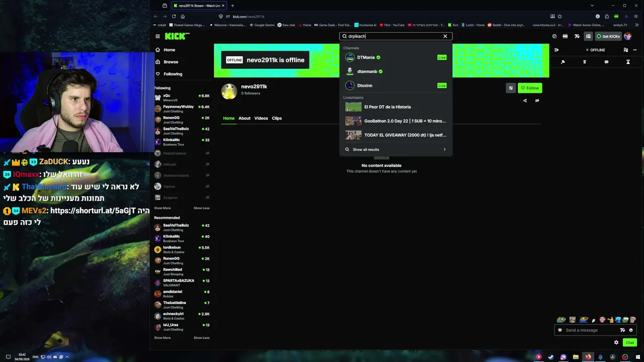Viewport: 644px width, 362px height.
Task: Click the gray square icon beside Follow
Action: coord(511,88)
